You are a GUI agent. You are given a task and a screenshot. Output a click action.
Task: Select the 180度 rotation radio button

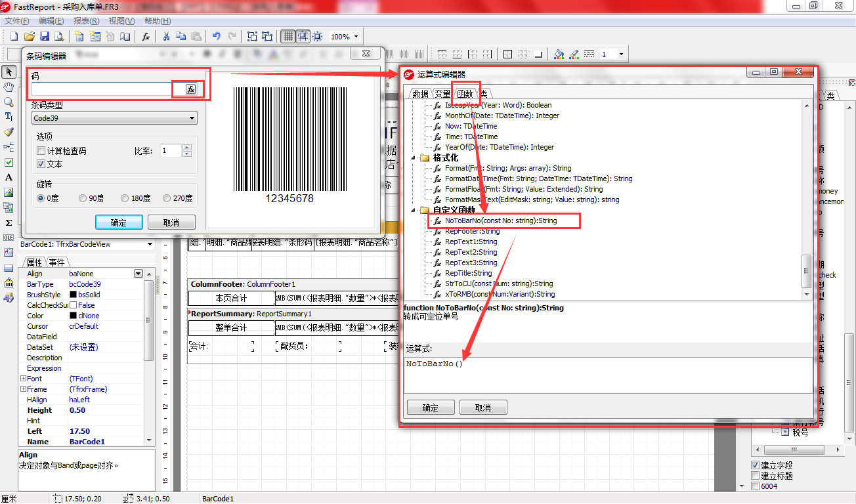[125, 198]
